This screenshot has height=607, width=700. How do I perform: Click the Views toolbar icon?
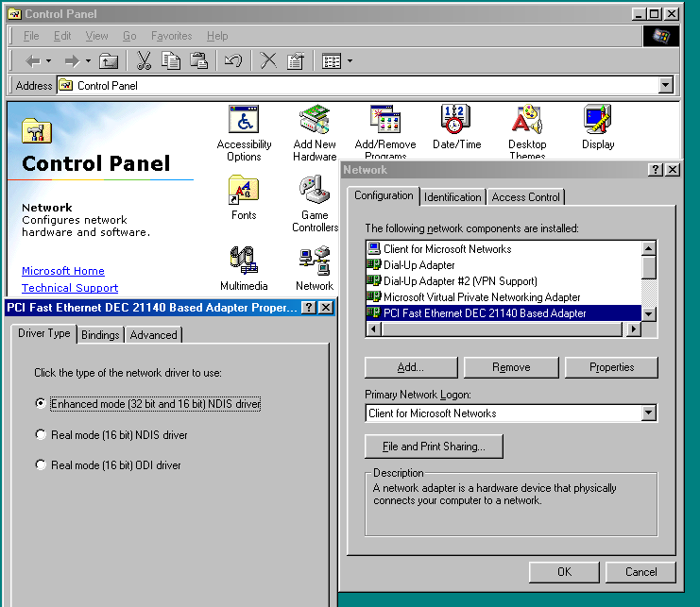[x=332, y=61]
